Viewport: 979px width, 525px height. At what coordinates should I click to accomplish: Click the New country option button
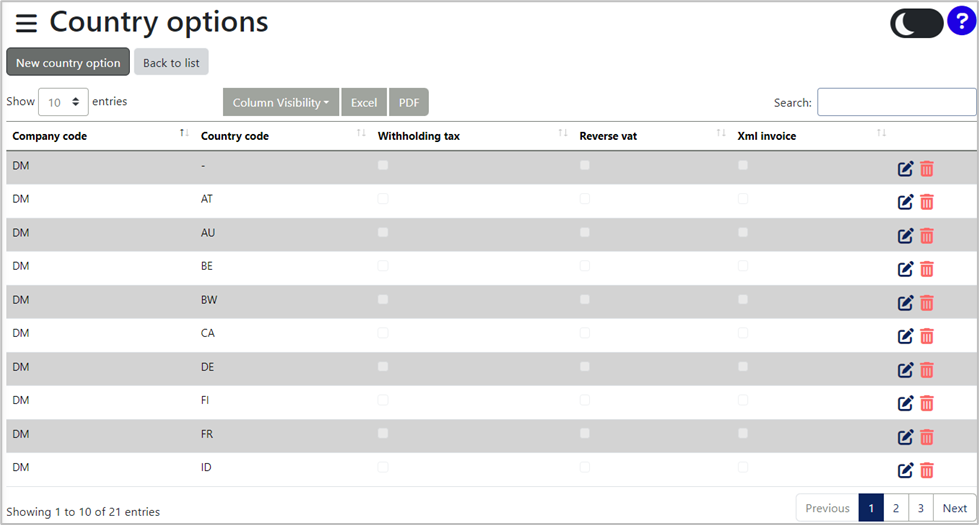click(x=68, y=62)
